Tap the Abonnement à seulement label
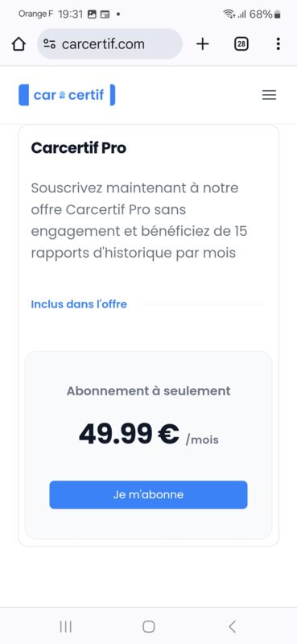The width and height of the screenshot is (297, 644). (148, 390)
